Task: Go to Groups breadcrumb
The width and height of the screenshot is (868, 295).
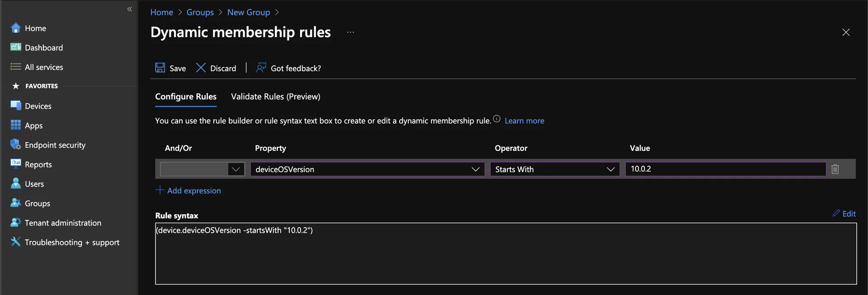Action: coord(200,12)
